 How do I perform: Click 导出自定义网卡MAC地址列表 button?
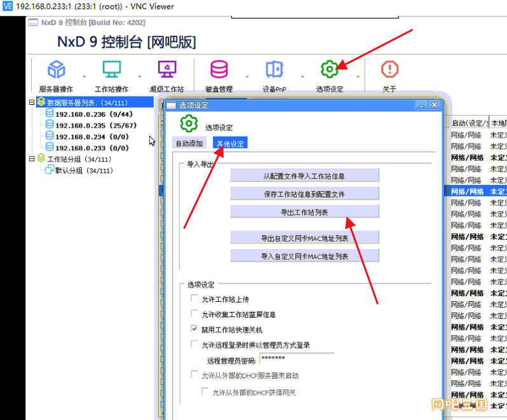pyautogui.click(x=304, y=238)
